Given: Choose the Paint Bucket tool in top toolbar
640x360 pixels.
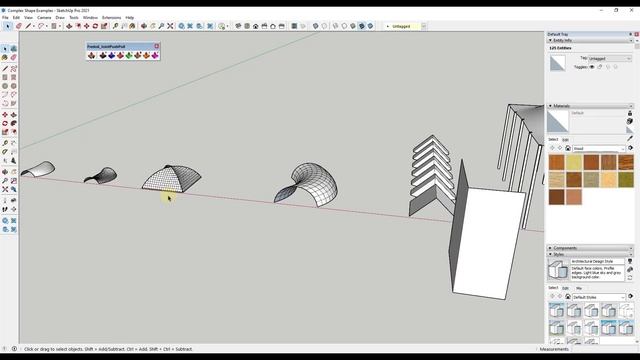Looking at the screenshot, I should click(x=132, y=26).
